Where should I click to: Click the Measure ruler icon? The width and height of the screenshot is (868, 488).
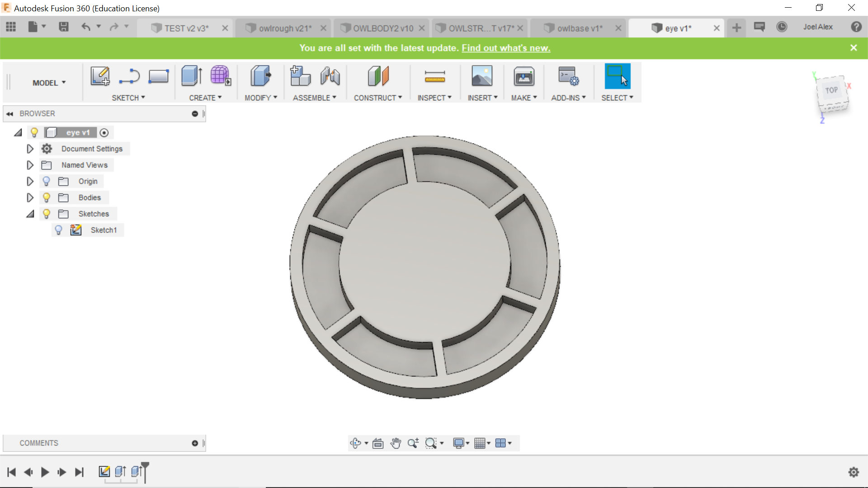[434, 77]
